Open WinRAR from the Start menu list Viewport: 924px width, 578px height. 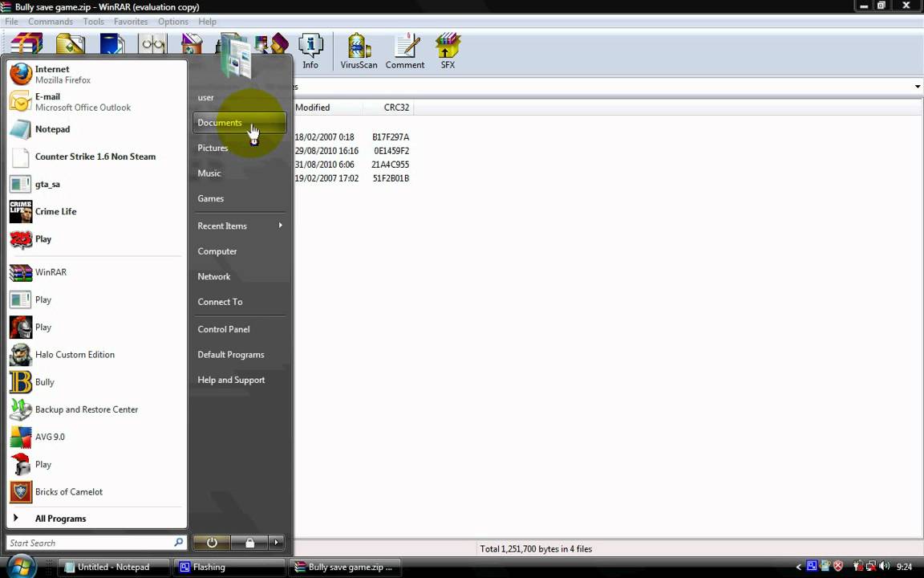pos(96,272)
